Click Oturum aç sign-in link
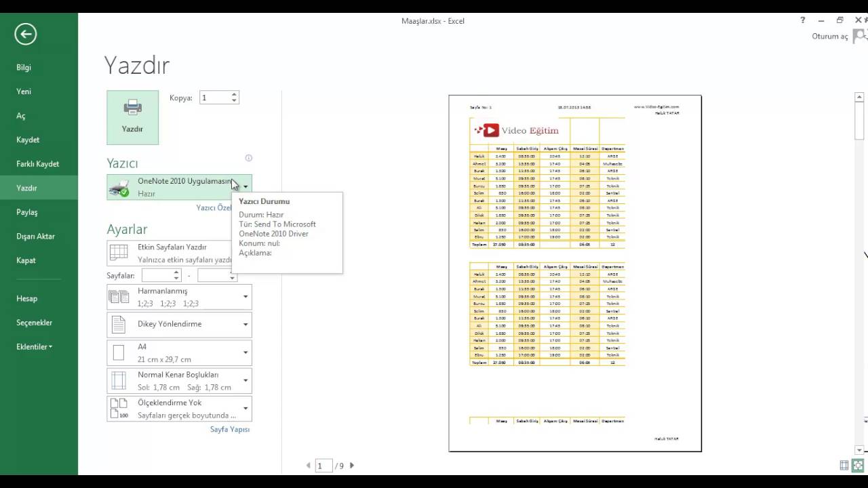 pyautogui.click(x=830, y=37)
